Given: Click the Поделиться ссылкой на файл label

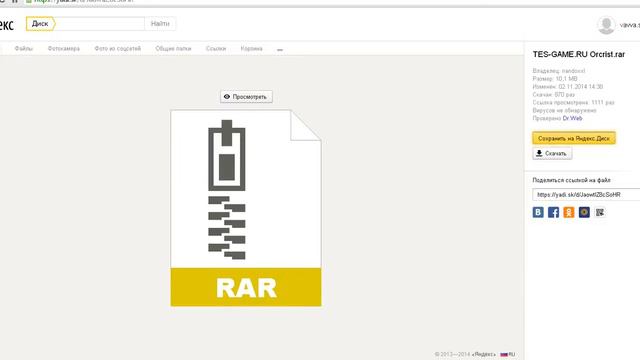Looking at the screenshot, I should tap(571, 180).
